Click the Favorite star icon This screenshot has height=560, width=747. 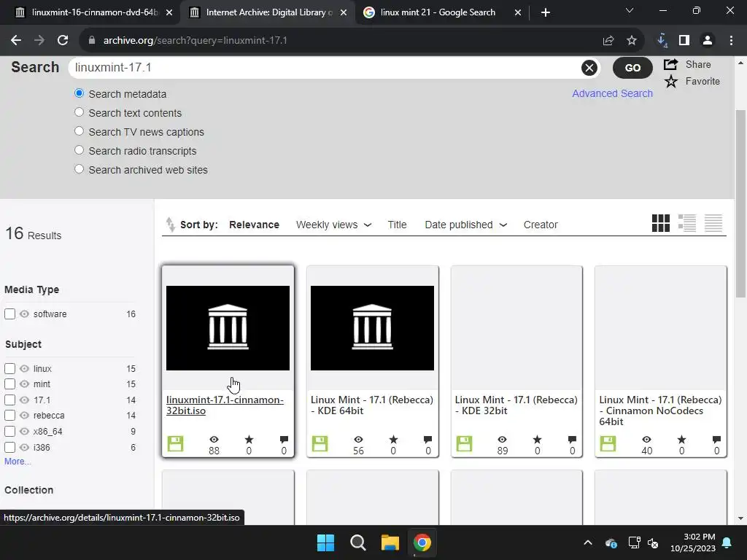tap(671, 82)
